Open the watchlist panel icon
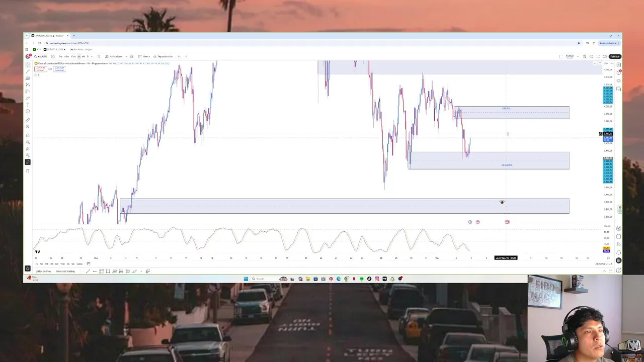644x362 pixels. 619,64
